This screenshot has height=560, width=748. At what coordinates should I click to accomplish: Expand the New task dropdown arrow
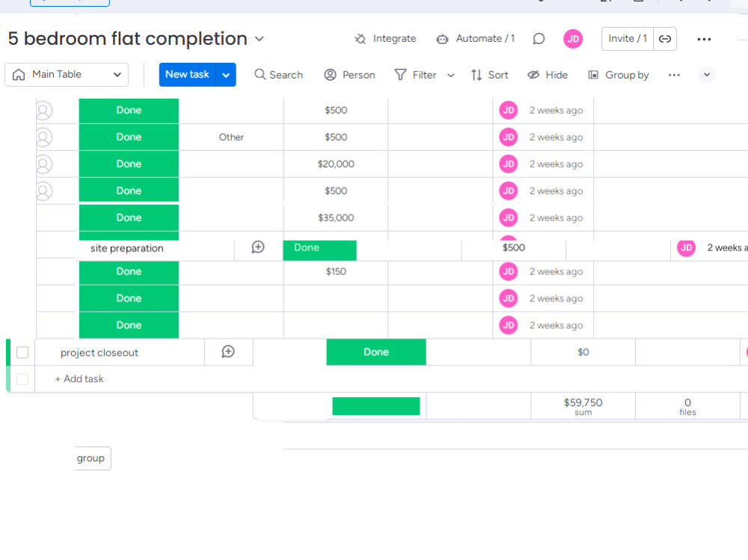[x=226, y=75]
